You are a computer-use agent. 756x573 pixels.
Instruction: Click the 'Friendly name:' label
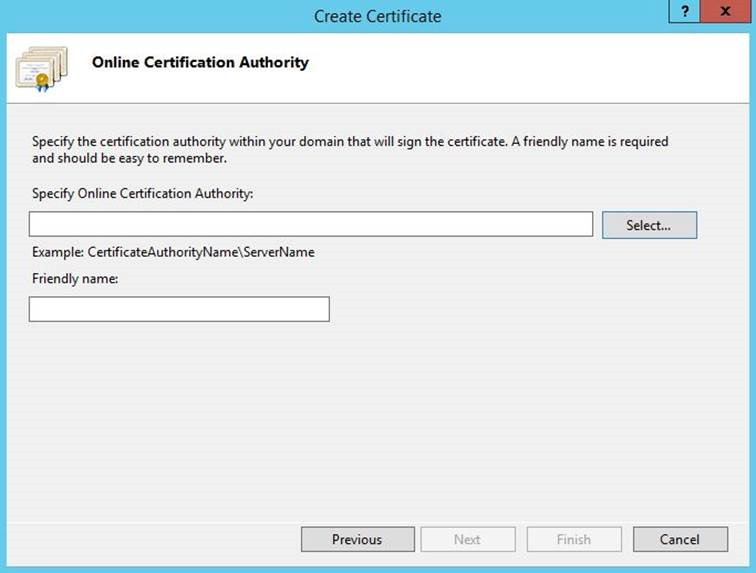coord(75,279)
